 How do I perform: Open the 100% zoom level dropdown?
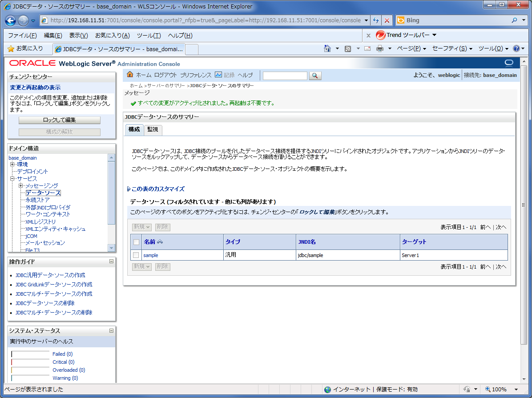[x=516, y=390]
